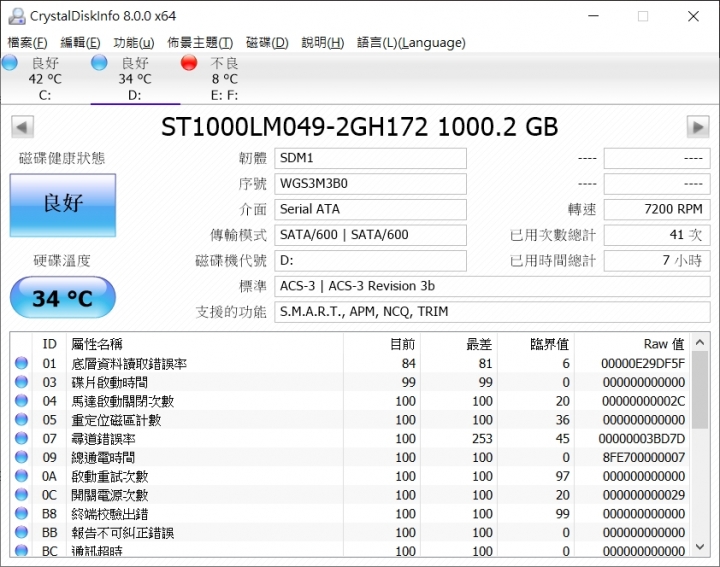Screen dimensions: 720x567
Task: Click the ACS-3 Revision 3b standard field
Action: pyautogui.click(x=492, y=286)
